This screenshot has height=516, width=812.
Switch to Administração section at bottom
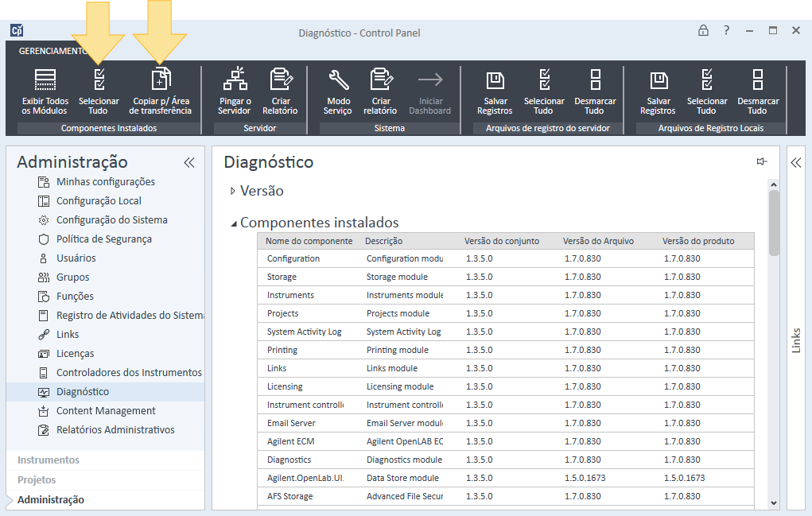(x=51, y=500)
